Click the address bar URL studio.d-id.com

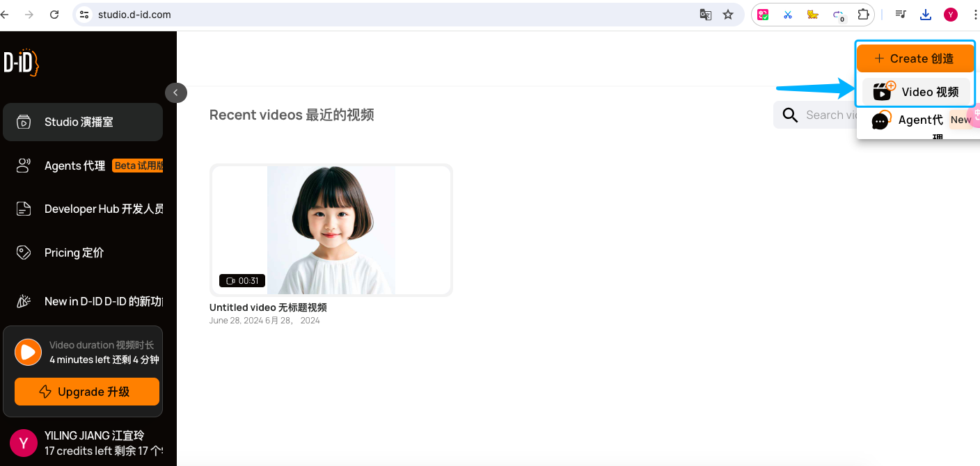point(135,15)
